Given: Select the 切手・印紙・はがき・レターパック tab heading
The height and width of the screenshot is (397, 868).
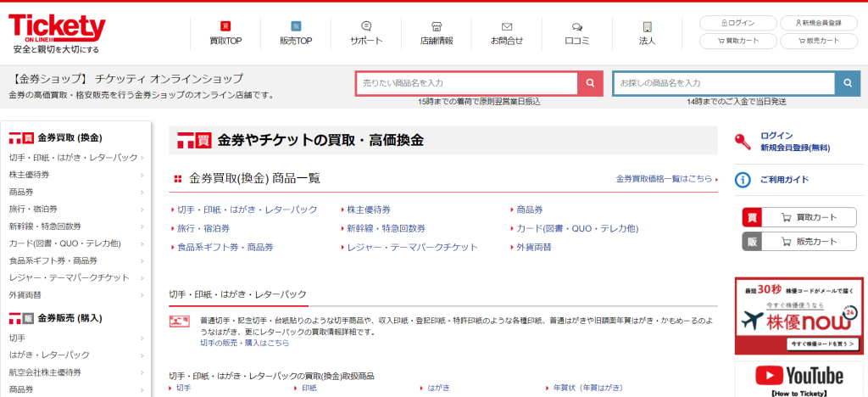Looking at the screenshot, I should 238,294.
